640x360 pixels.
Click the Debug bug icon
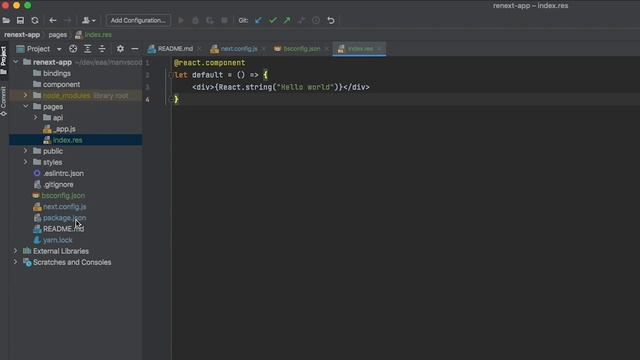[195, 20]
